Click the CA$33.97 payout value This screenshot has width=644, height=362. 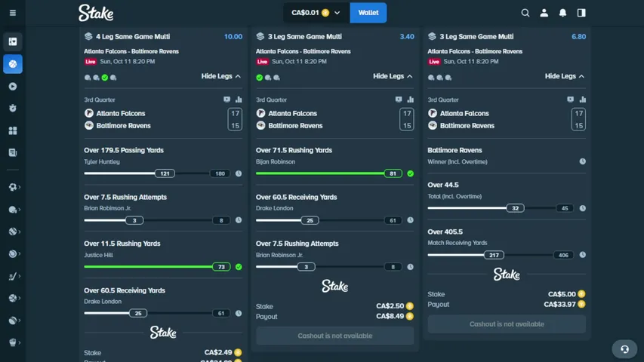[x=559, y=305]
